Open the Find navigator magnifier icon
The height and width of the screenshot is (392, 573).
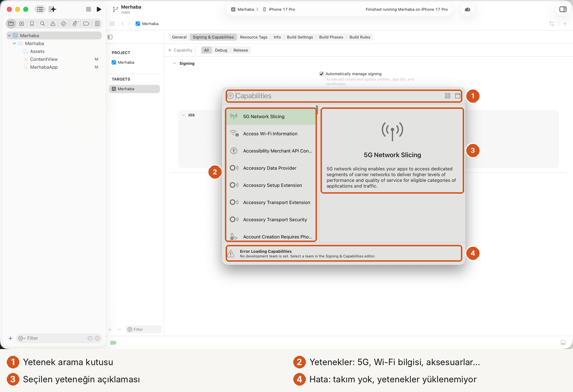point(42,24)
